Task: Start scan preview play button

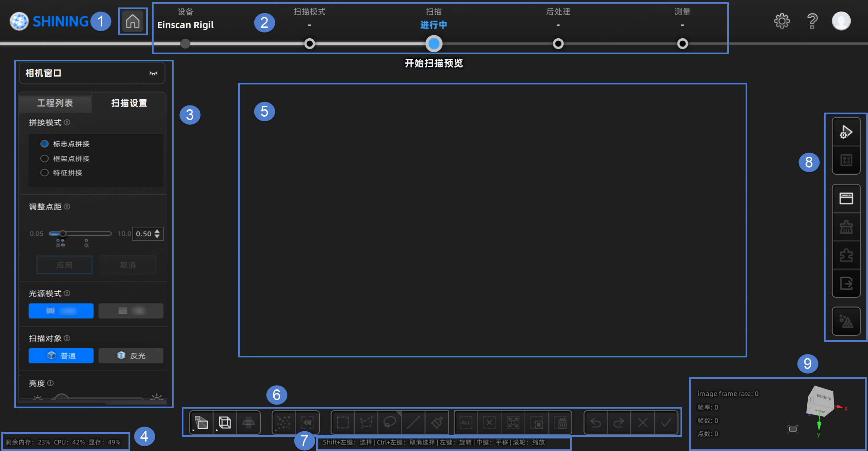Action: pyautogui.click(x=846, y=132)
